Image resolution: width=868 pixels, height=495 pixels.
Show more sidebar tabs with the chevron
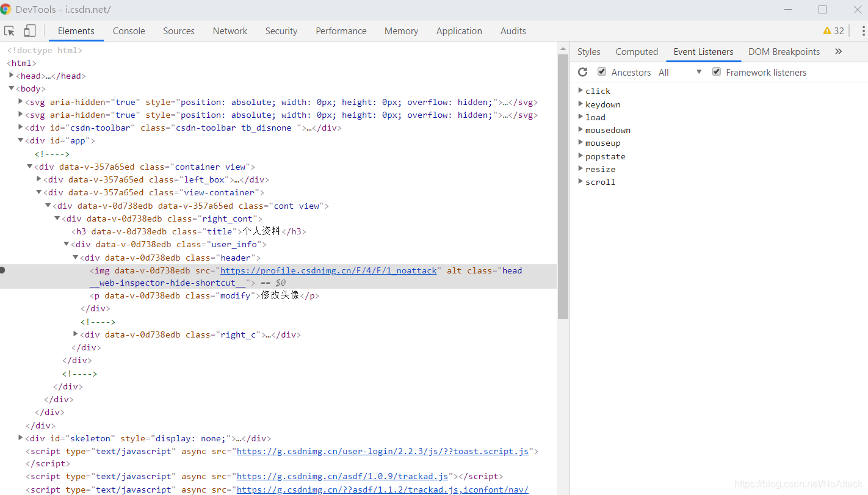[x=838, y=52]
